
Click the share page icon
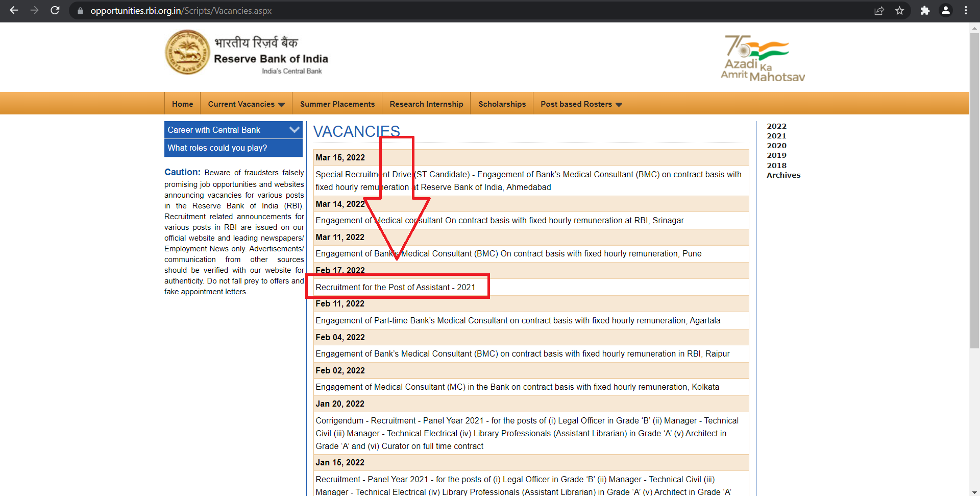point(879,10)
